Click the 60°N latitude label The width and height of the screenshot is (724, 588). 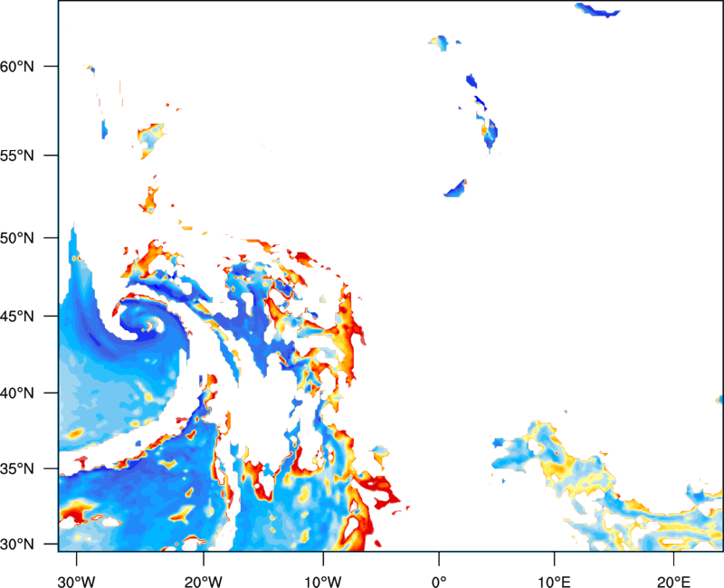click(17, 66)
